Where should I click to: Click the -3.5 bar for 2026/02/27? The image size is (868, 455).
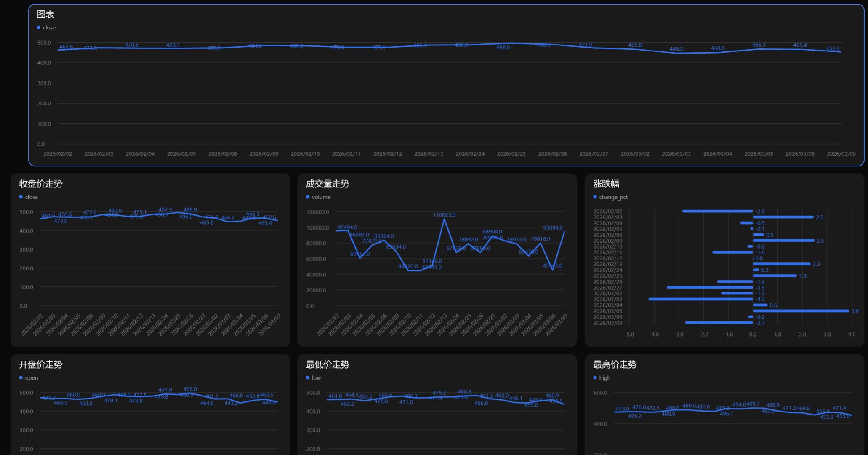[x=710, y=287]
